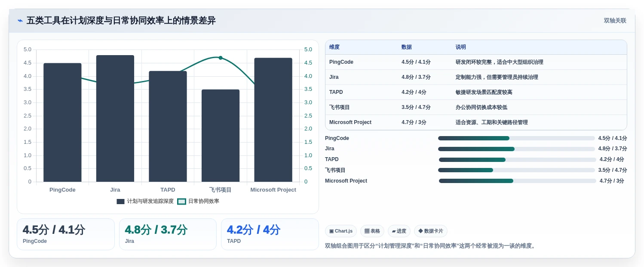The image size is (644, 267).
Task: Click the 说明 column header
Action: pos(461,47)
